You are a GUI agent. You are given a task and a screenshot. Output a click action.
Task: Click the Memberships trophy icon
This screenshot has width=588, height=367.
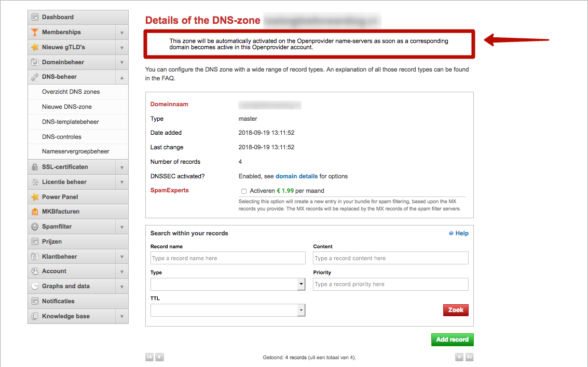pyautogui.click(x=35, y=32)
